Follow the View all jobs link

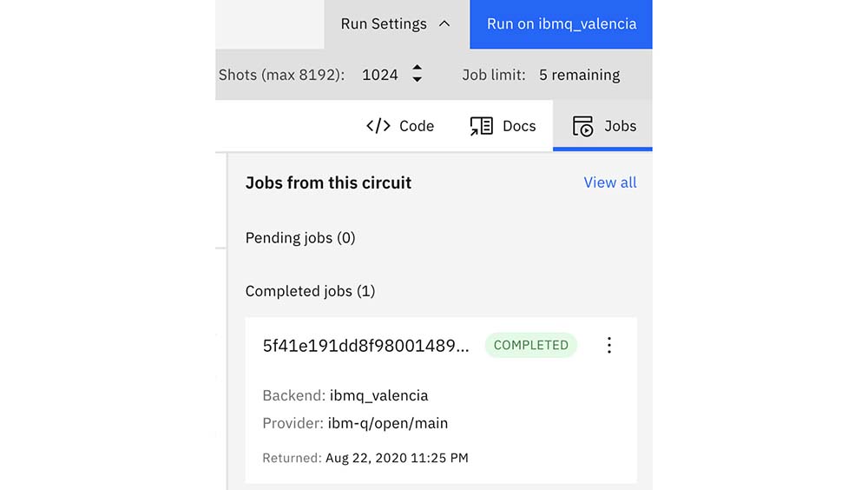[x=610, y=182]
